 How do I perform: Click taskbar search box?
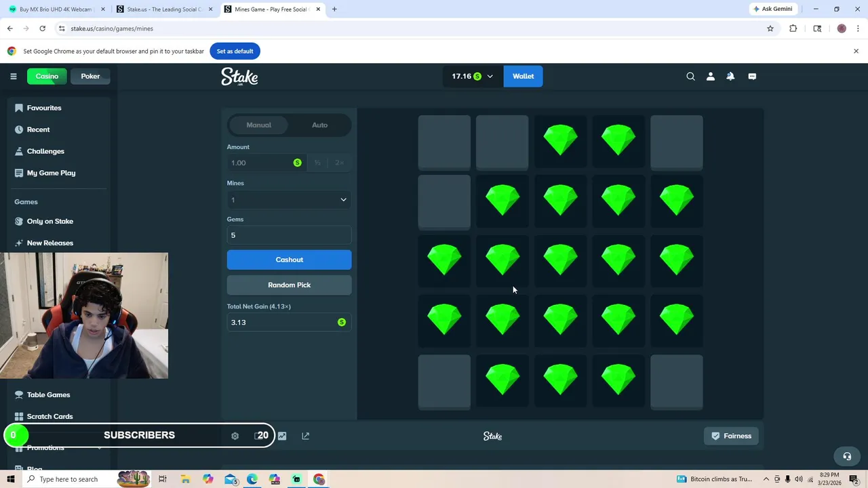(68, 479)
